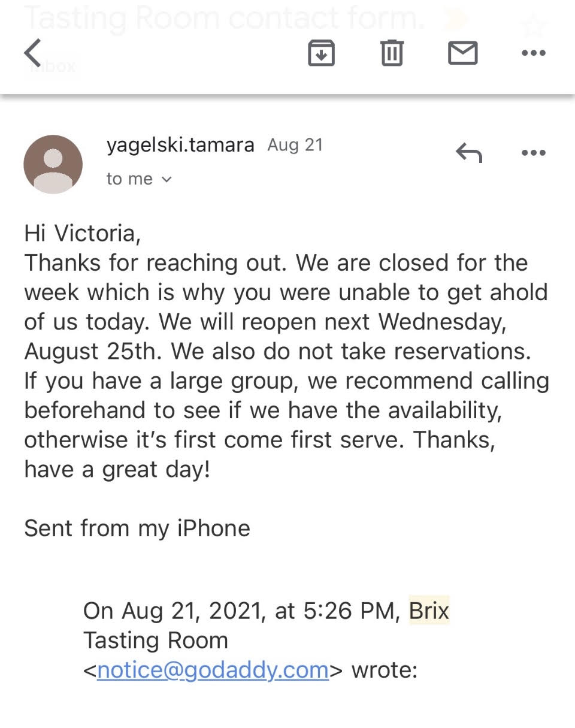Tap the quoted "On Aug 21, 2021, at 5:26 PM" text
Image resolution: width=575 pixels, height=728 pixels.
click(x=242, y=611)
